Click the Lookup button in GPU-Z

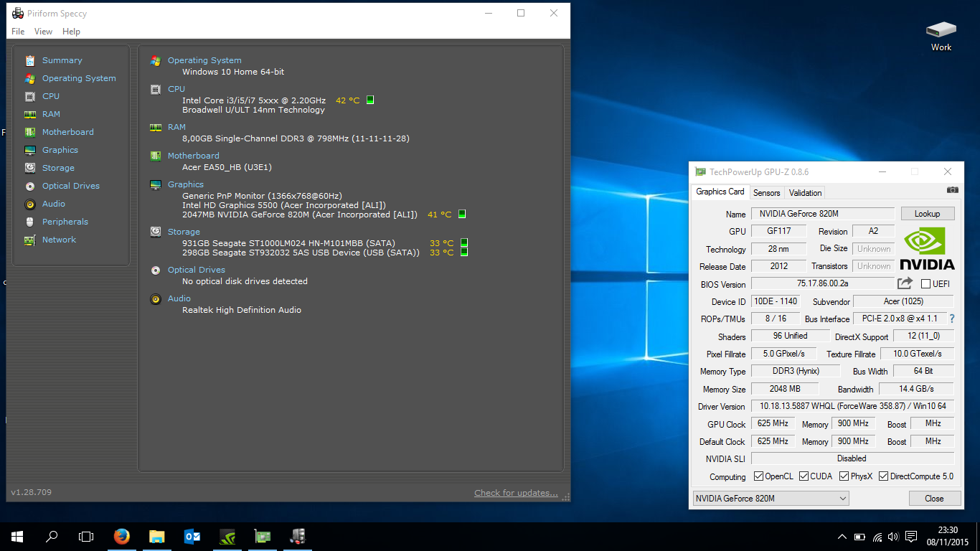[928, 214]
